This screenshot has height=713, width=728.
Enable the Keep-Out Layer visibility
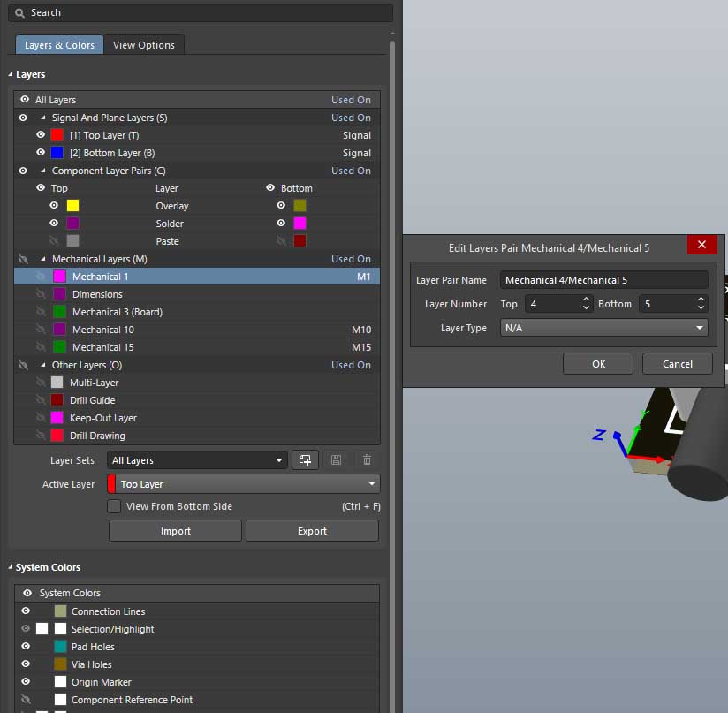(x=41, y=418)
